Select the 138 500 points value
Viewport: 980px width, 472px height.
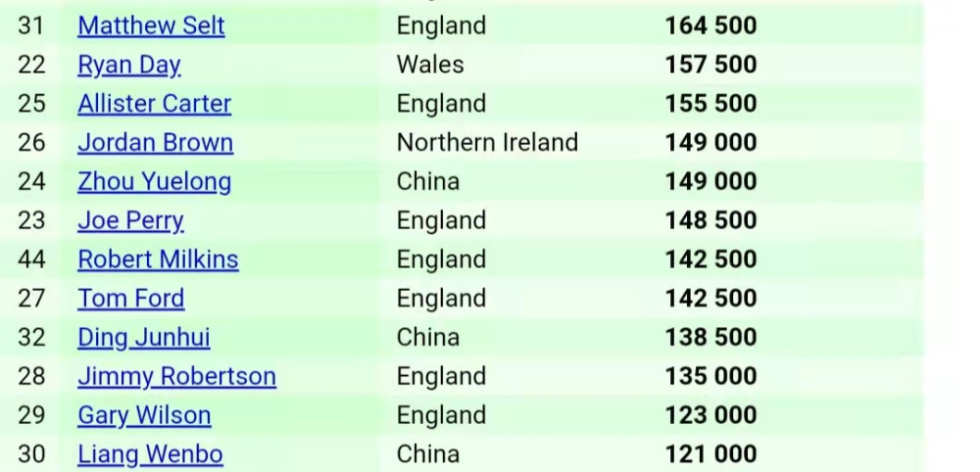click(x=710, y=338)
